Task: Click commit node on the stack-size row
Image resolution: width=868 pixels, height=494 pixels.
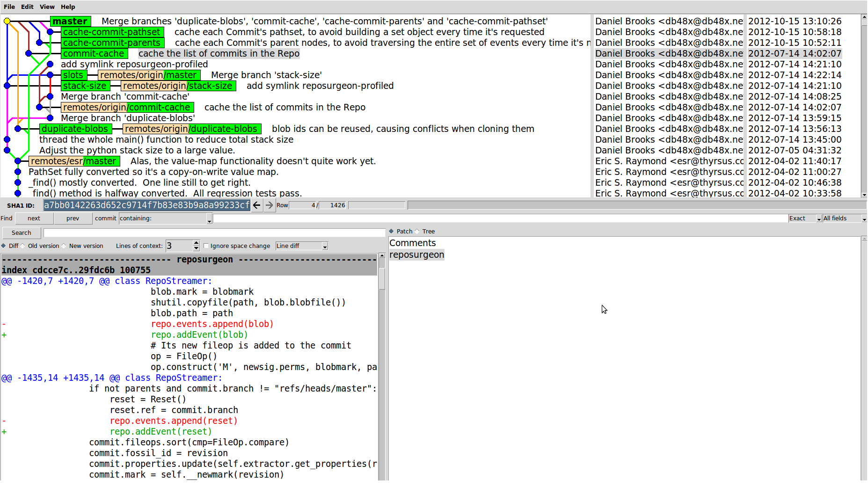Action: (x=7, y=86)
